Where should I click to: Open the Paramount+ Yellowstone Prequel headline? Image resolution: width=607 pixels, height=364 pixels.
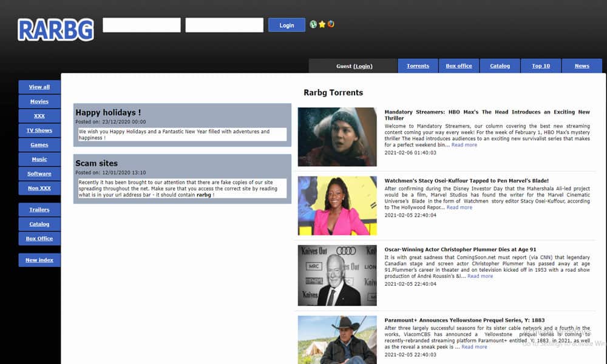click(464, 320)
